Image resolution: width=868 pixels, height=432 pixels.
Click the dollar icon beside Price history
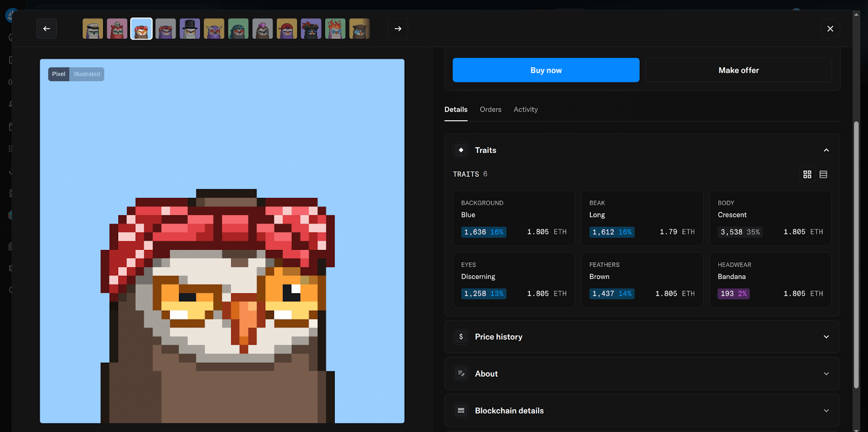coord(461,337)
